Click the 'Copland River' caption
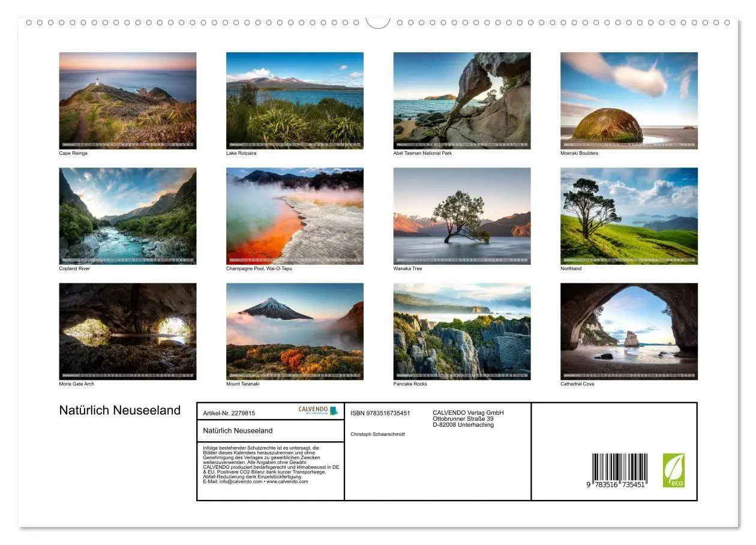The height and width of the screenshot is (545, 756). coord(74,268)
